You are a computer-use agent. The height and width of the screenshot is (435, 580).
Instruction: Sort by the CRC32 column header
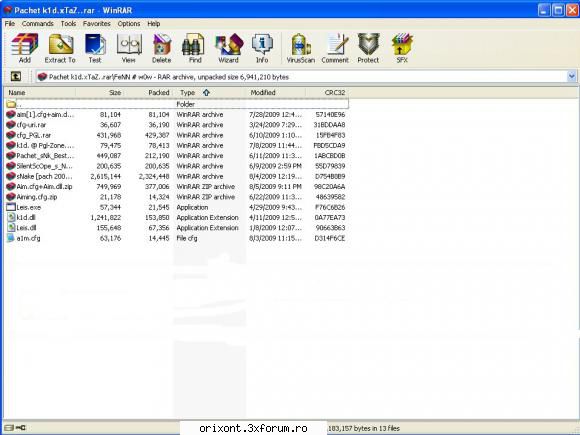click(x=327, y=92)
